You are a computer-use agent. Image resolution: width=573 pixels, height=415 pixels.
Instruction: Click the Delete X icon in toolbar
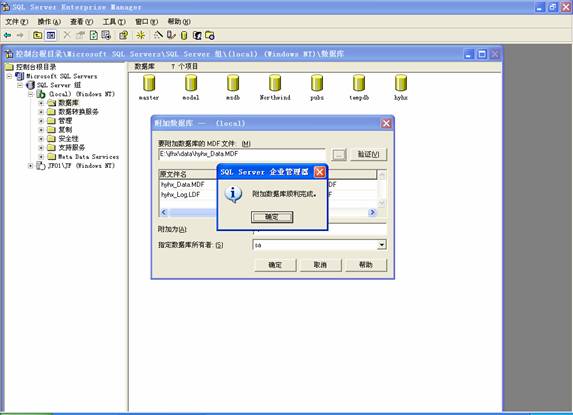[x=67, y=35]
